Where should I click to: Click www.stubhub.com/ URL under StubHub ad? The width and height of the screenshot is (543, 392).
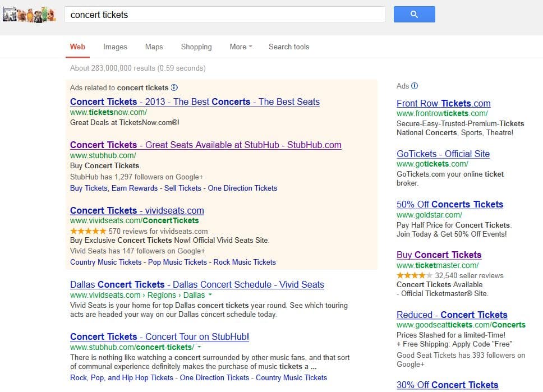coord(103,155)
